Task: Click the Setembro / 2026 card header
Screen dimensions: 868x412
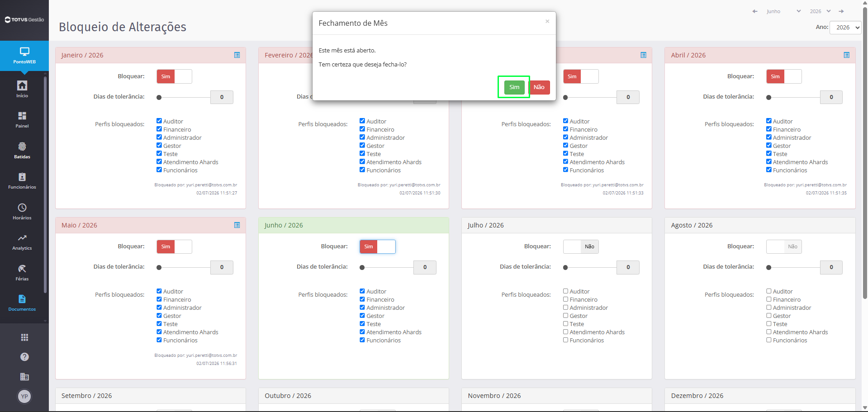Action: [x=151, y=396]
